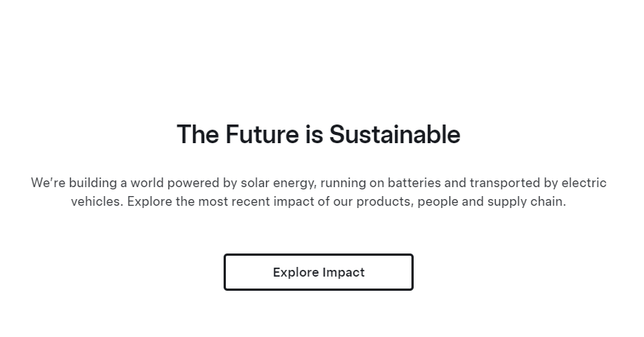Click the heading 'The Future is Sustainable'
This screenshot has width=644, height=337.
(x=318, y=134)
